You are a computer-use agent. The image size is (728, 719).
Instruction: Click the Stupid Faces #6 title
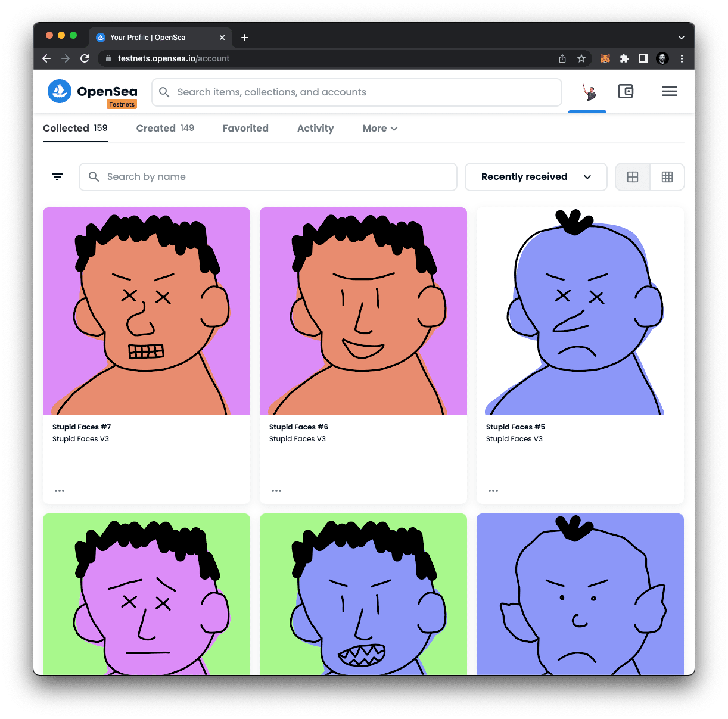click(x=298, y=427)
